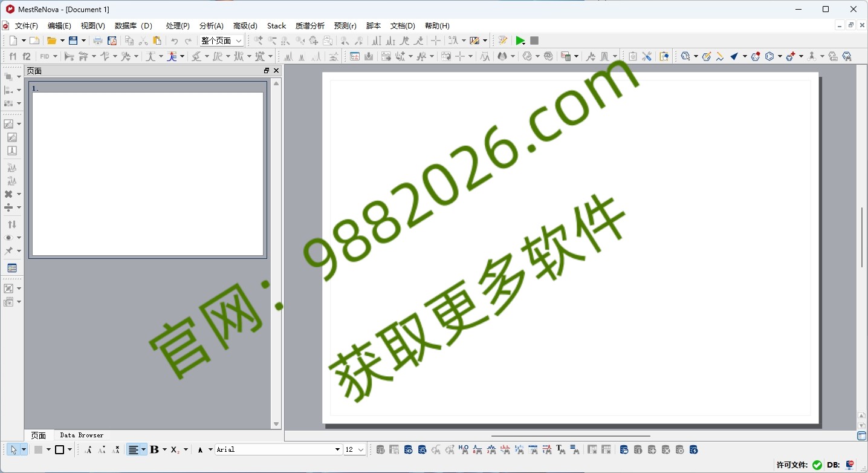Click the 数据库 (D) menu
Image resolution: width=868 pixels, height=473 pixels.
[133, 25]
